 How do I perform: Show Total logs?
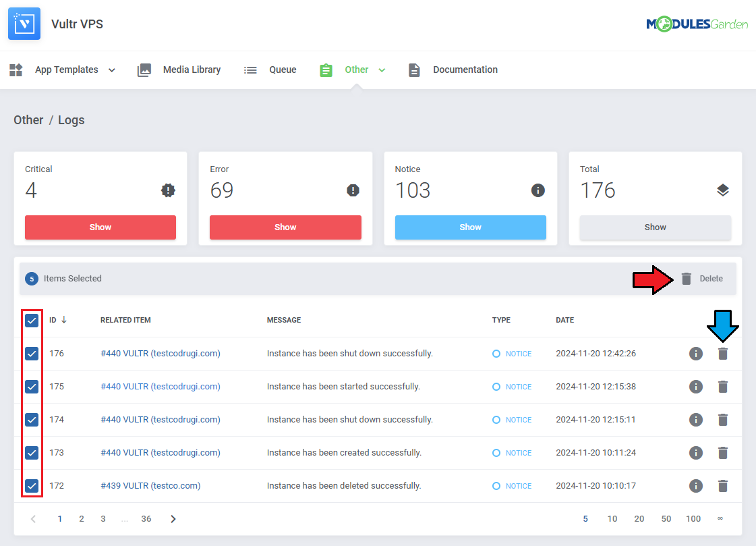pyautogui.click(x=656, y=227)
